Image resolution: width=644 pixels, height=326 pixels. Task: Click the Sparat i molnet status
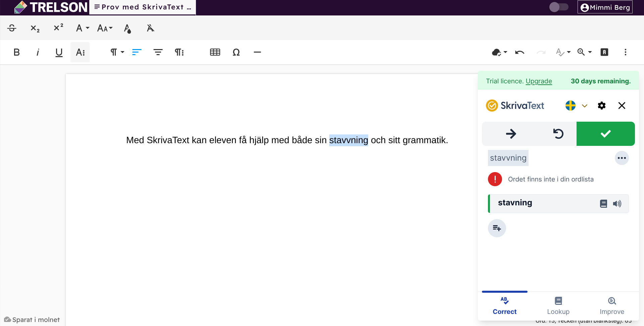tap(32, 320)
